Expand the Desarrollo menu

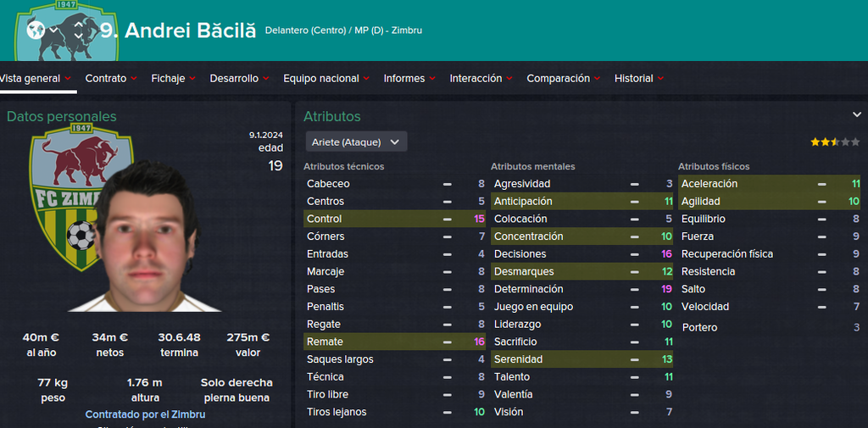point(238,78)
